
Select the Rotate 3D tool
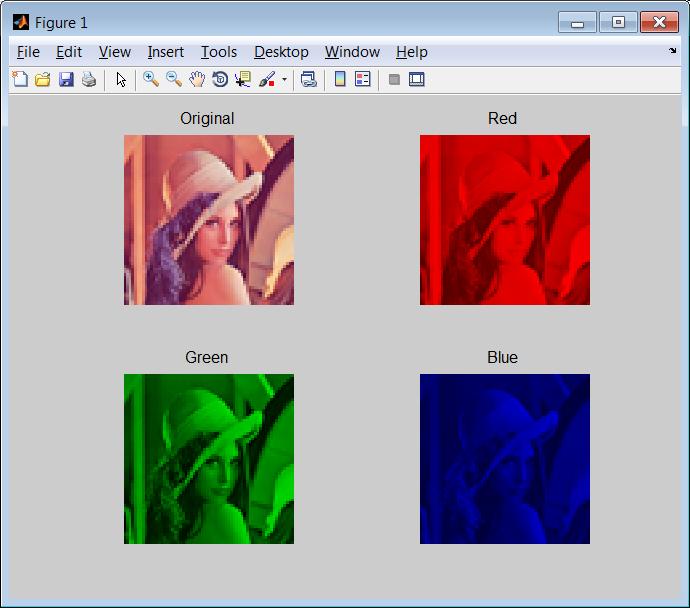pos(220,80)
